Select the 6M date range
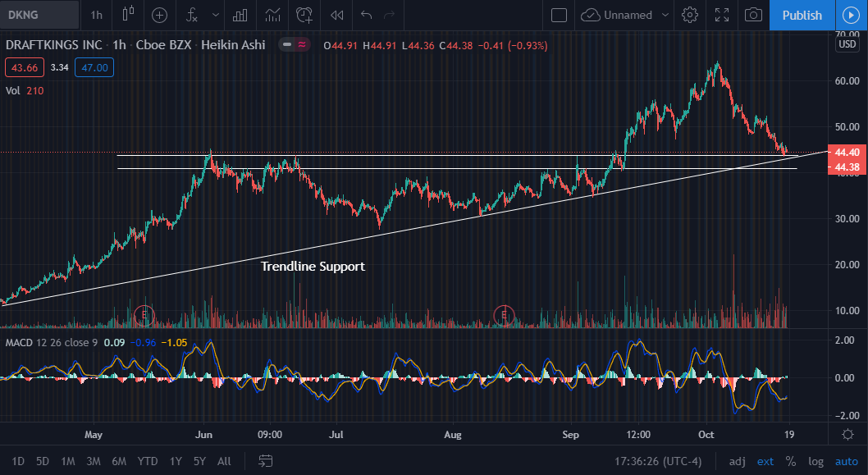 pos(119,461)
